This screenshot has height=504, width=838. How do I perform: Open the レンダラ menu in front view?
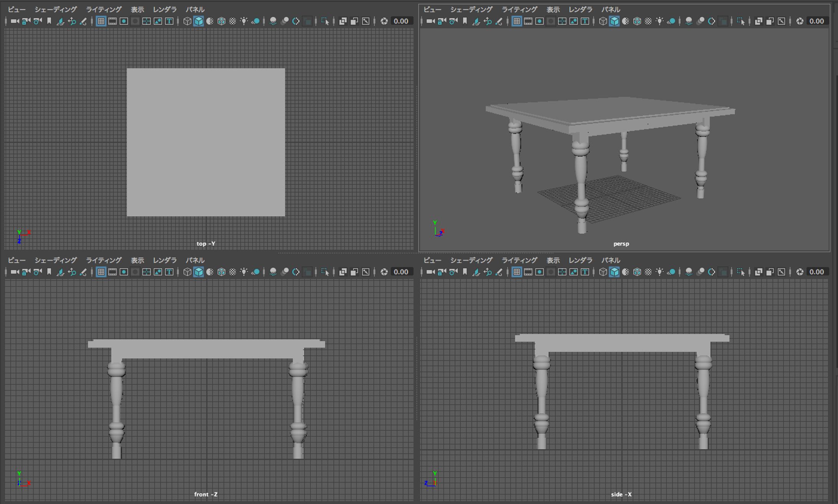(x=165, y=260)
